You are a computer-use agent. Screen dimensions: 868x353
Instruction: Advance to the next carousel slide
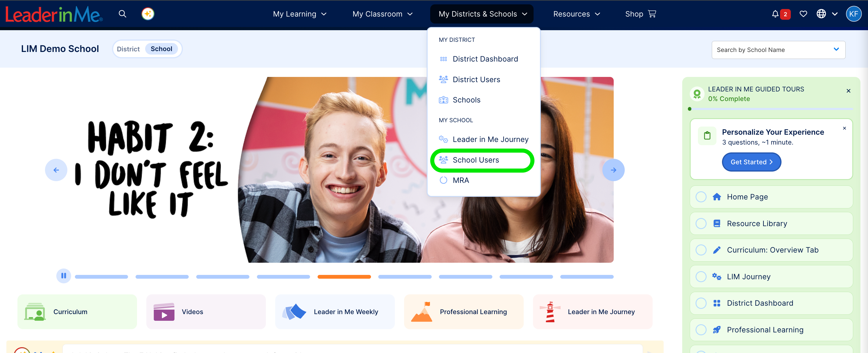click(x=613, y=170)
